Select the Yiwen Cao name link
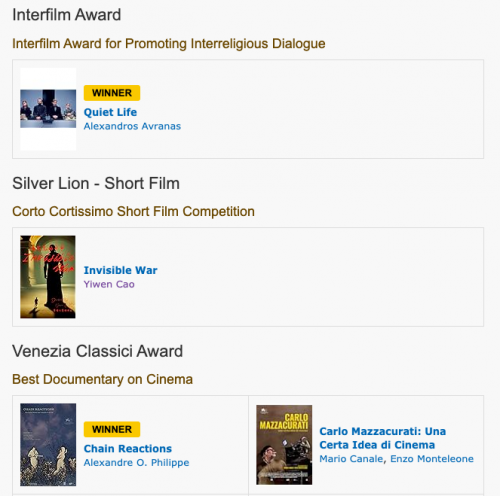The image size is (500, 496). point(109,284)
